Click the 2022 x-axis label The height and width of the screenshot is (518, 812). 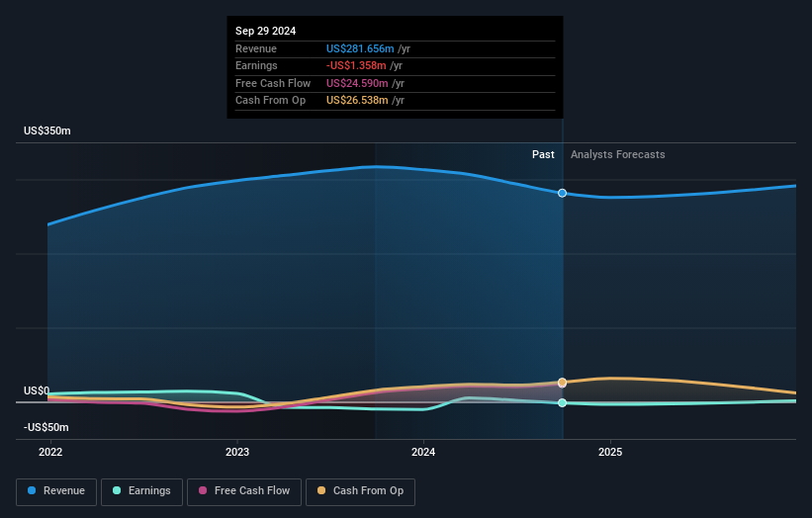point(50,453)
